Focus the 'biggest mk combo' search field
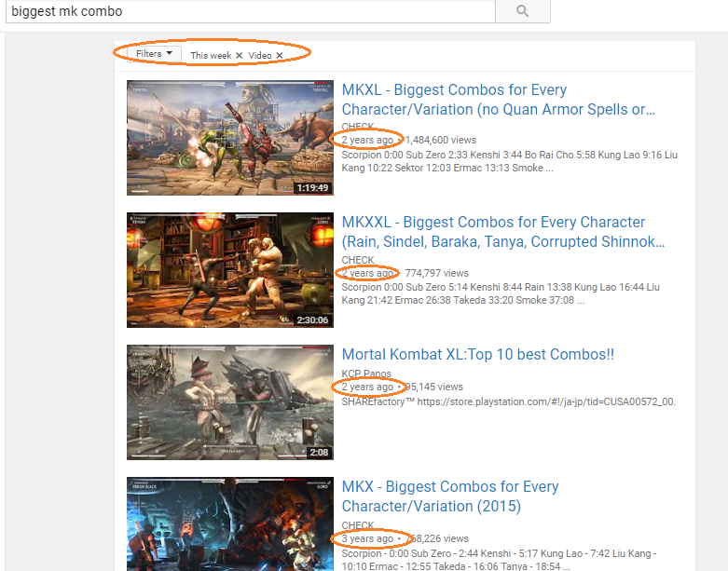 [251, 11]
